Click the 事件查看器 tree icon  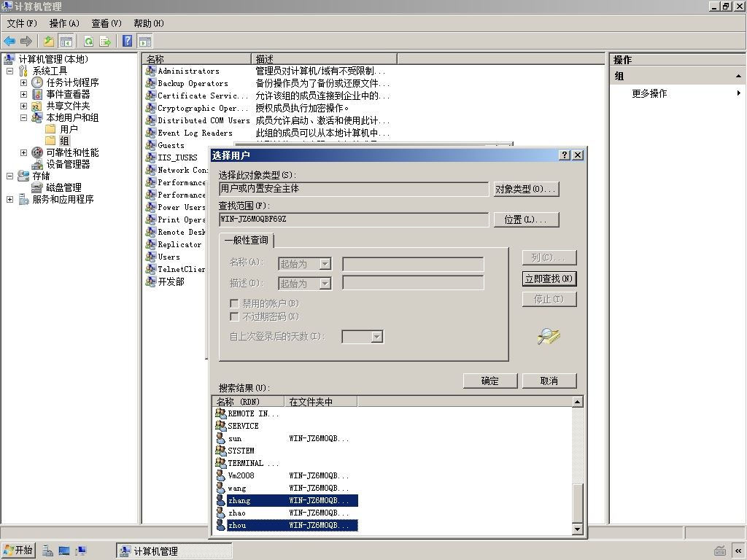37,94
